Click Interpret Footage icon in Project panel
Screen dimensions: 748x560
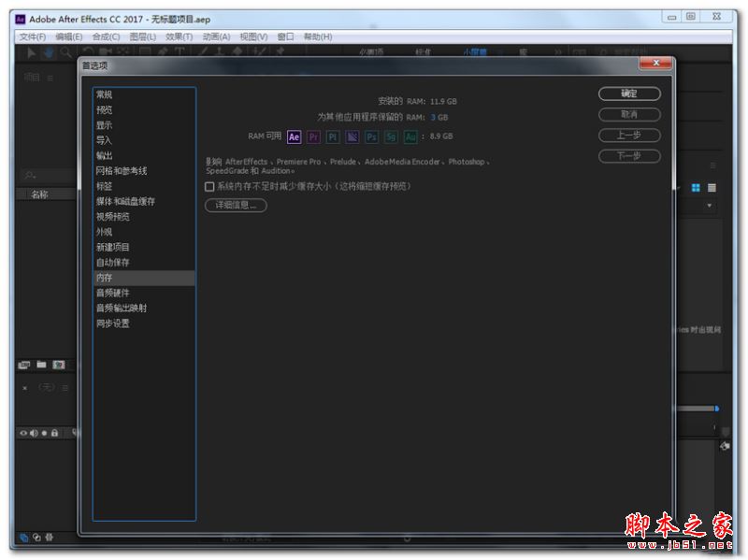(x=24, y=365)
